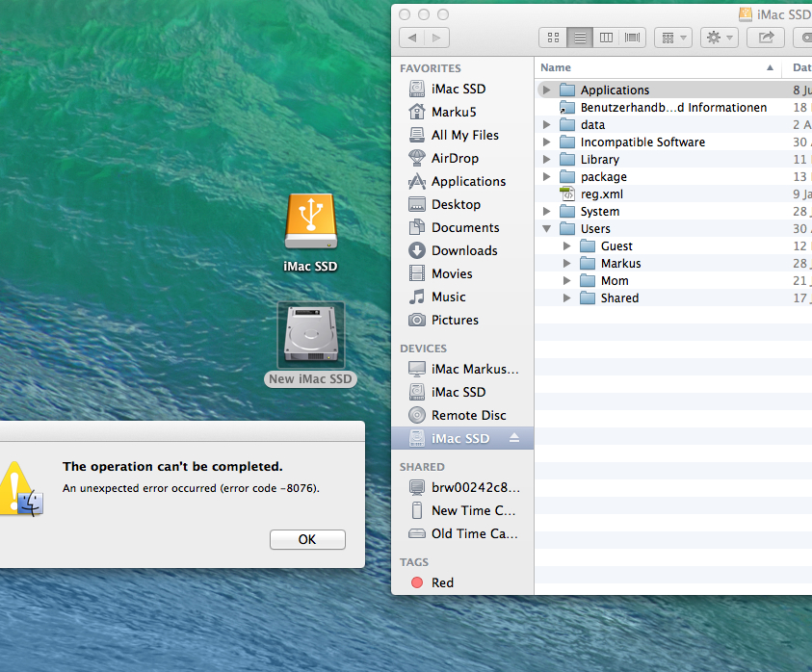Select unhighlighted iMac SSD under Devices
812x672 pixels.
pyautogui.click(x=462, y=392)
